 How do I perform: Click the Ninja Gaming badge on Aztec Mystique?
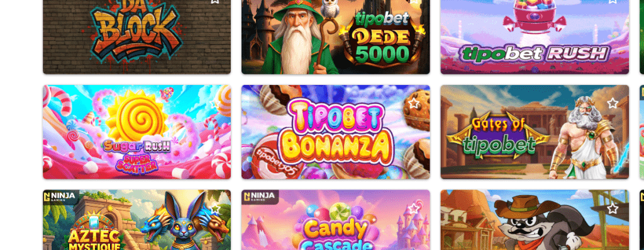60,196
